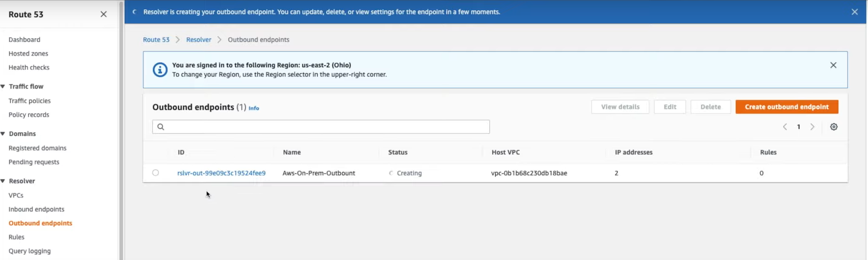Click the Resolver breadcrumb link

point(199,40)
